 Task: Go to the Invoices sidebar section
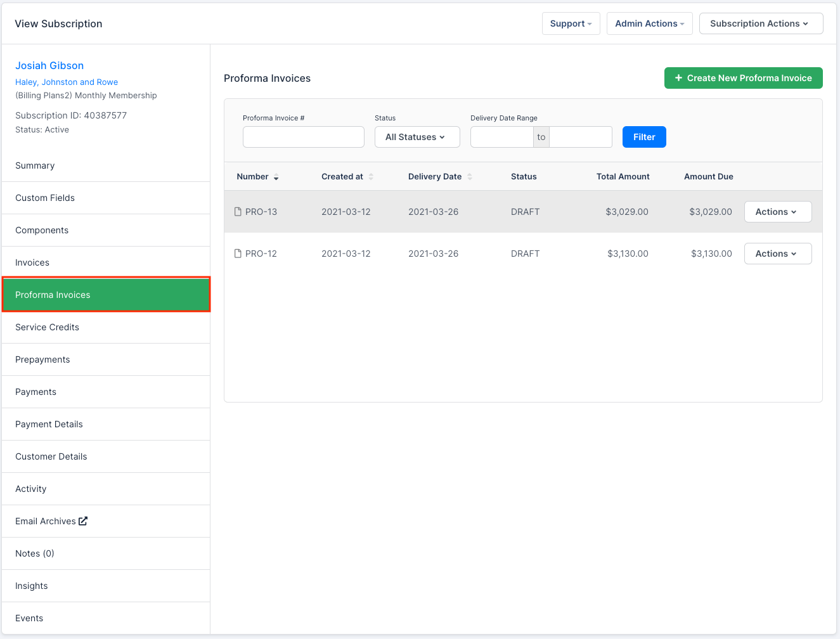coord(32,262)
